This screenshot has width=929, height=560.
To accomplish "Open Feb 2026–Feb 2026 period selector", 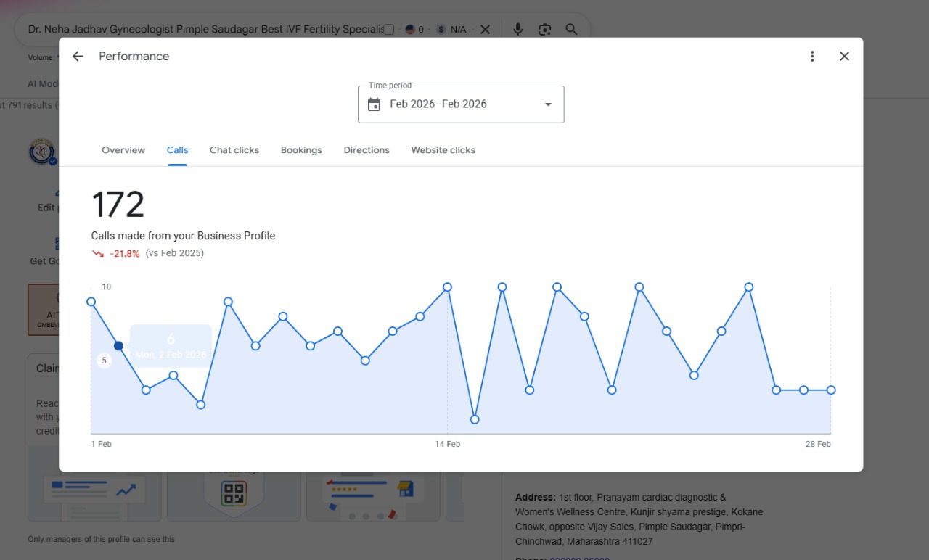I will click(461, 104).
